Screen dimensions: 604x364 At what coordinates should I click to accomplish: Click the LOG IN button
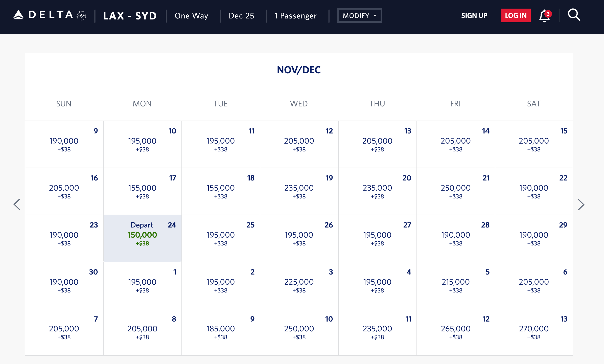tap(516, 15)
